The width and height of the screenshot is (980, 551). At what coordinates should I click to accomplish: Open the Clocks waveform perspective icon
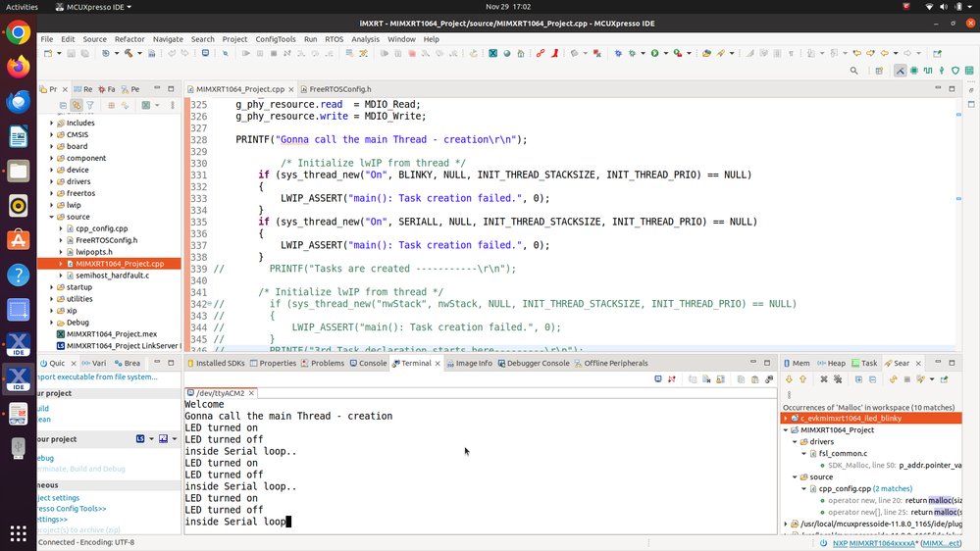[928, 71]
